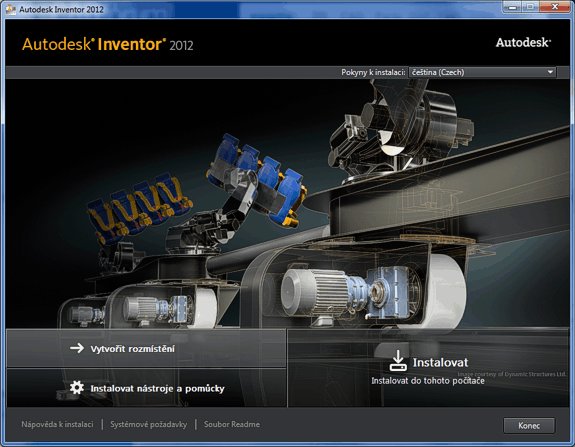Click the Inventor app icon in title bar
Viewport: 575px width, 447px height.
coord(11,9)
